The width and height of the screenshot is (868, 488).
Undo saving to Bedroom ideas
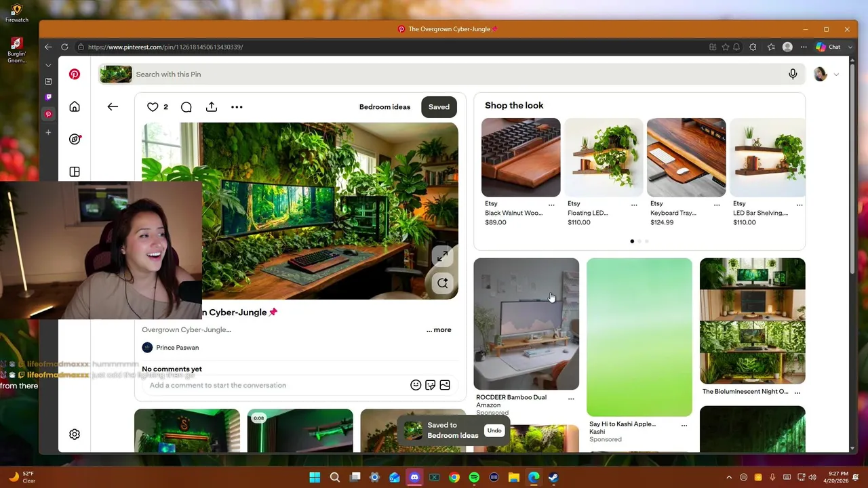coord(494,430)
